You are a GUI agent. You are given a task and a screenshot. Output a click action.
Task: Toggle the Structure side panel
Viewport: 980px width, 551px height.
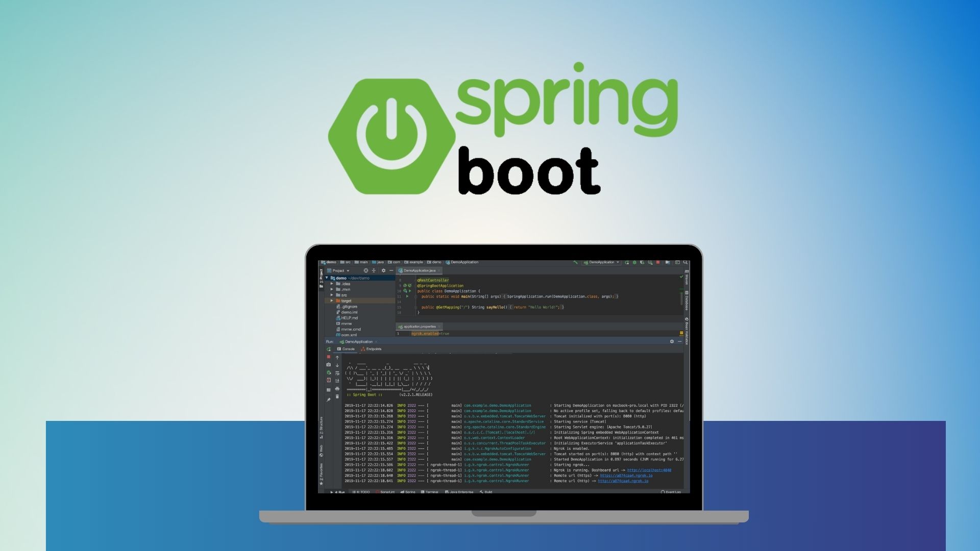coord(321,428)
